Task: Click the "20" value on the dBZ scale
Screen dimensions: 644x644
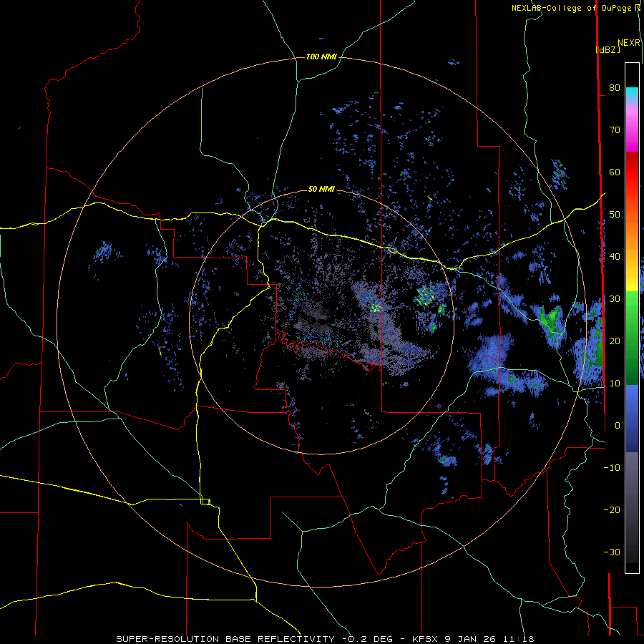Action: click(x=615, y=341)
